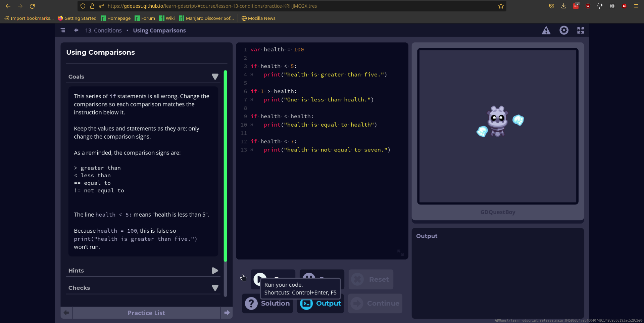This screenshot has width=644, height=323.
Task: Click the warning triangle report icon
Action: [x=546, y=30]
